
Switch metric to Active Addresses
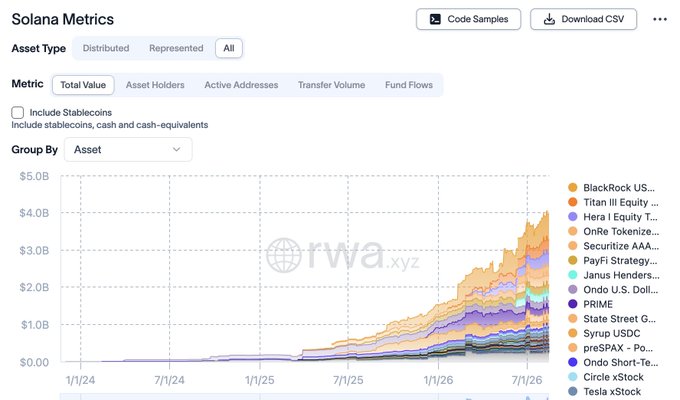[241, 85]
